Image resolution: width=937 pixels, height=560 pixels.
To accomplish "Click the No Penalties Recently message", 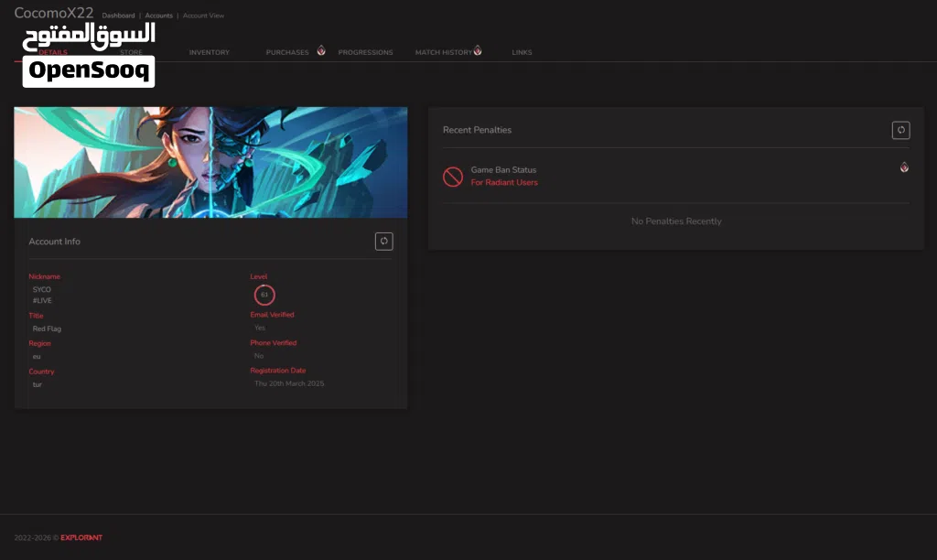I will click(676, 221).
